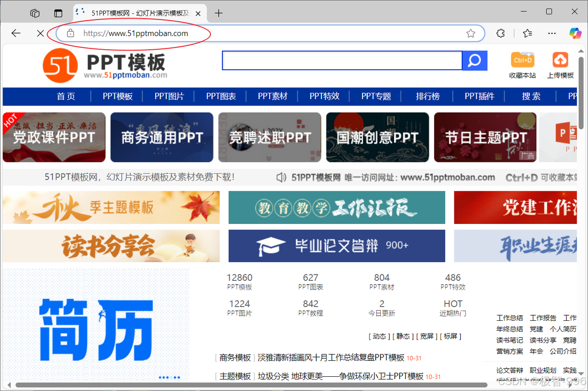This screenshot has height=391, width=588.
Task: Click in the site search box
Action: point(342,61)
